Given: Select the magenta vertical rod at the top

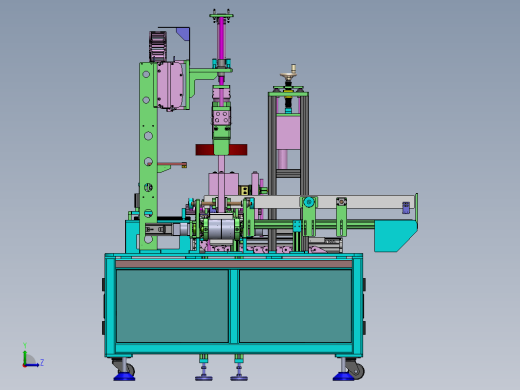Looking at the screenshot, I should click(221, 38).
